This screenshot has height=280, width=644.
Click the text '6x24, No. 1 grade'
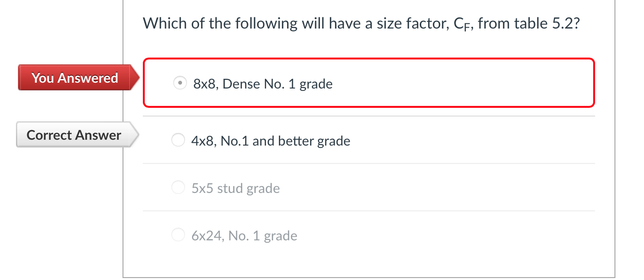point(244,235)
